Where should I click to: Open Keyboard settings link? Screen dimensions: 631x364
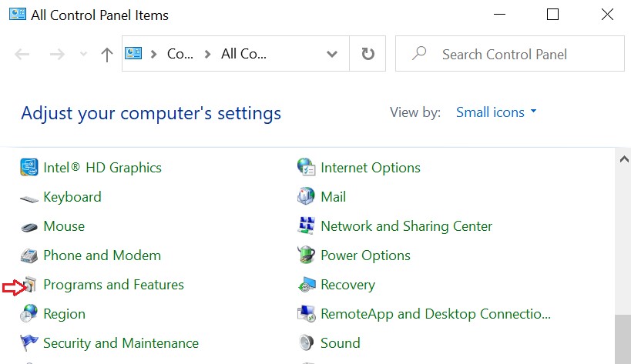(72, 197)
